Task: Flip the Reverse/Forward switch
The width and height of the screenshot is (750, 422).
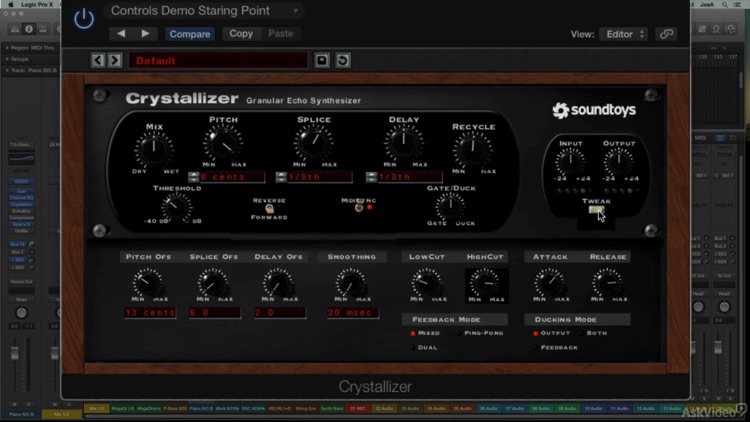Action: pos(269,209)
